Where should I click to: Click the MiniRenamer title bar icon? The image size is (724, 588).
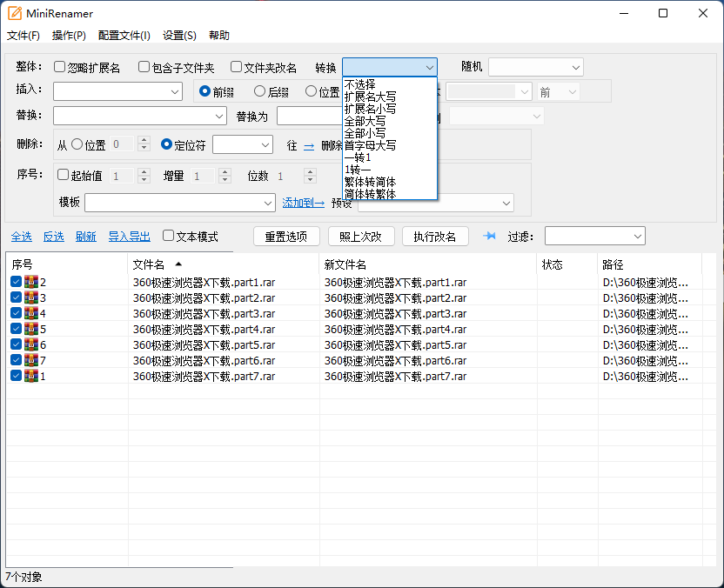(x=15, y=13)
